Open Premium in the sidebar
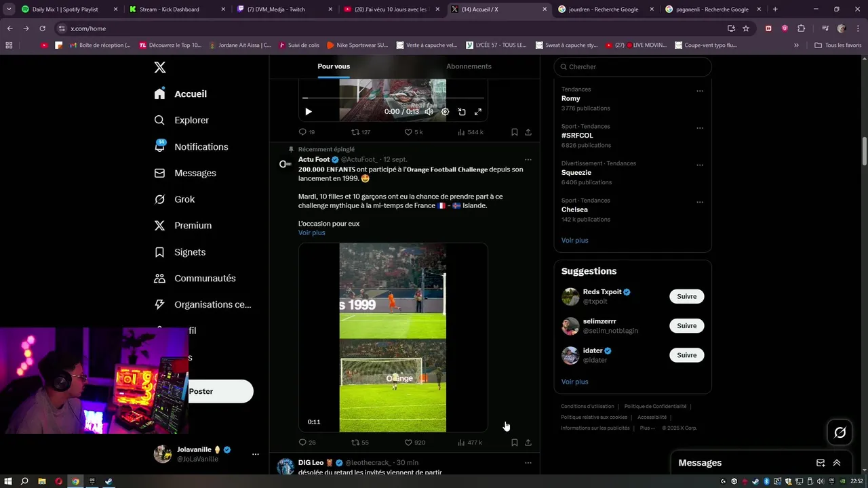868x488 pixels. coord(182,225)
